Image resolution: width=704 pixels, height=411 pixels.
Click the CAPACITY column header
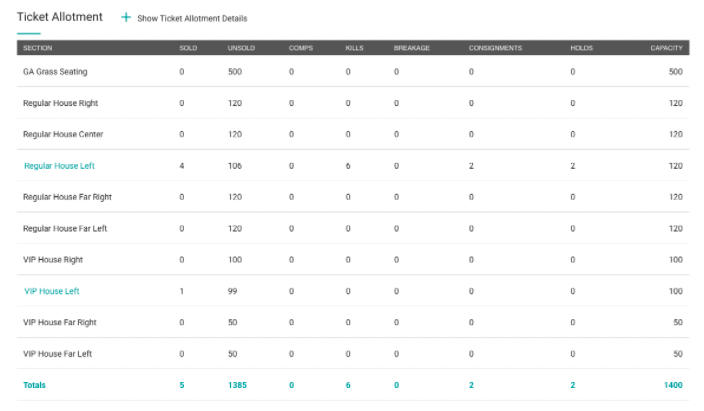coord(666,48)
